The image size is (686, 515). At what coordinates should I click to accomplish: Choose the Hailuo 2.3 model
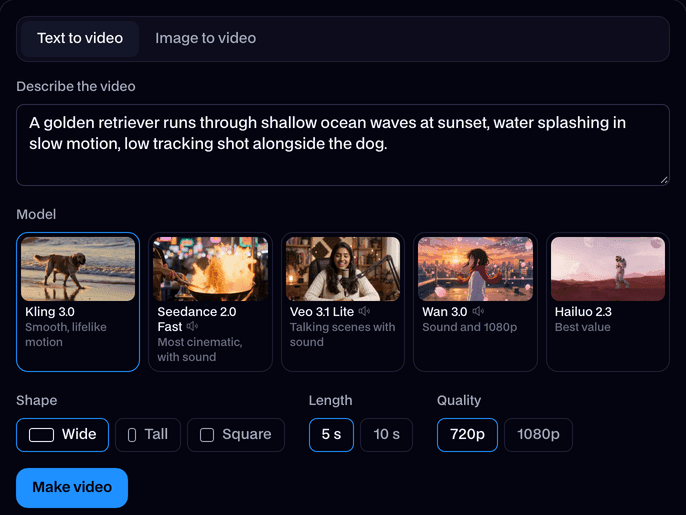[608, 301]
